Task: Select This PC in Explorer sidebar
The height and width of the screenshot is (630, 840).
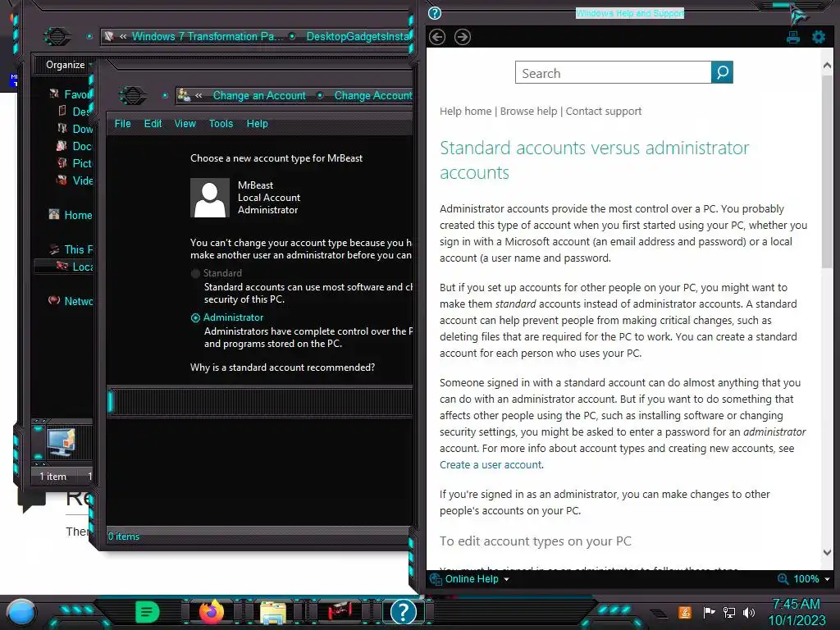Action: [71, 249]
